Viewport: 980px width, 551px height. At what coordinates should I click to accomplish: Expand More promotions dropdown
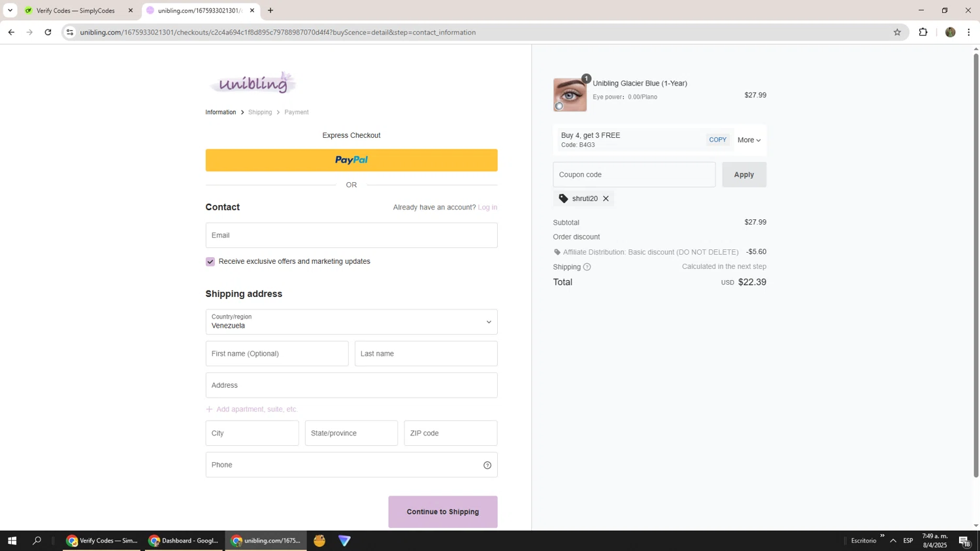click(x=749, y=140)
